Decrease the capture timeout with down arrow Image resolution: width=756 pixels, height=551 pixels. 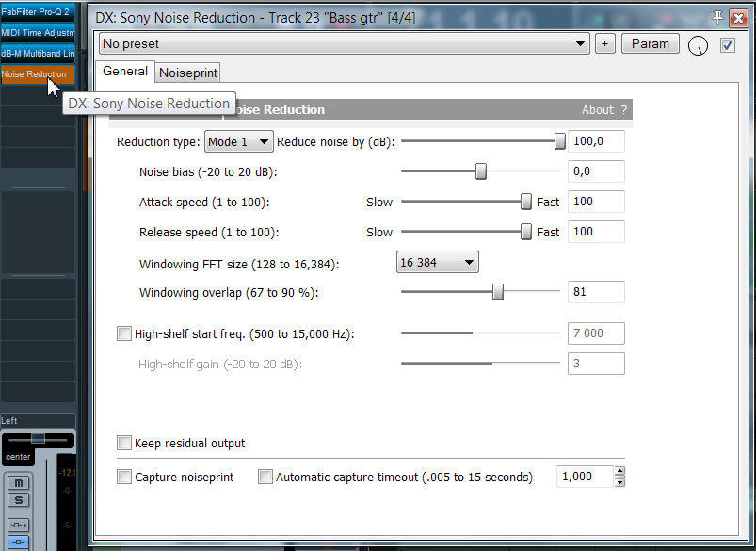coord(620,482)
